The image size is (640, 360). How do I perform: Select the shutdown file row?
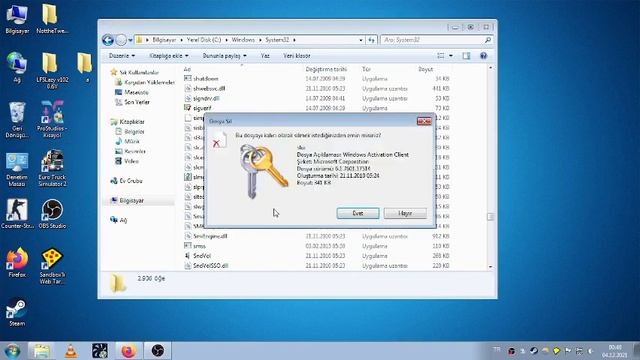(316, 78)
